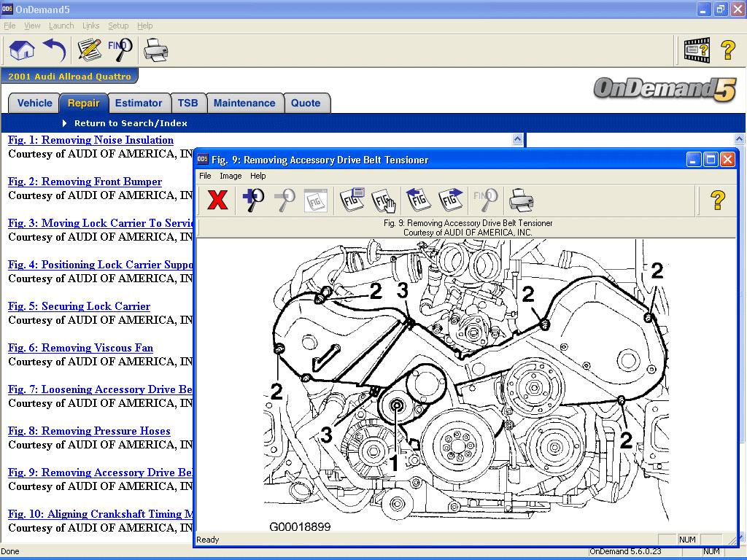Viewport: 747px width, 560px height.
Task: Click the OnDemand5 title bar app icon
Action: 7,9
